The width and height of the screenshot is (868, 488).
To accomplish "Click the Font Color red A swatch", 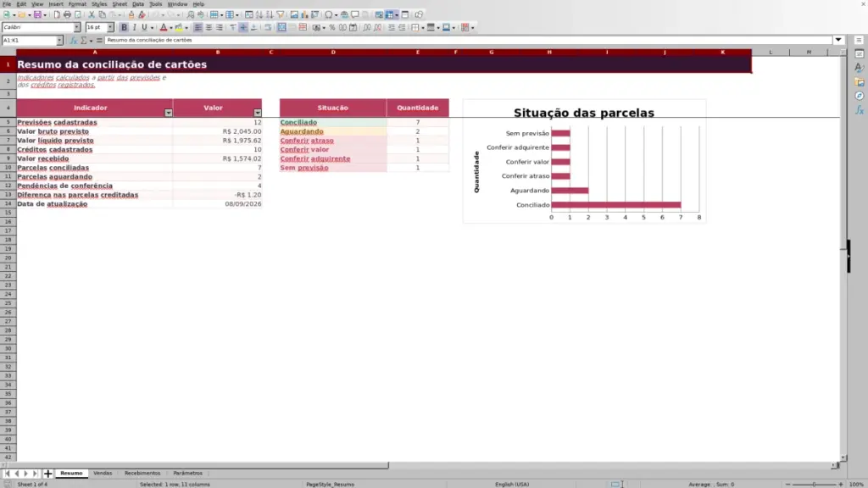I will (x=164, y=28).
